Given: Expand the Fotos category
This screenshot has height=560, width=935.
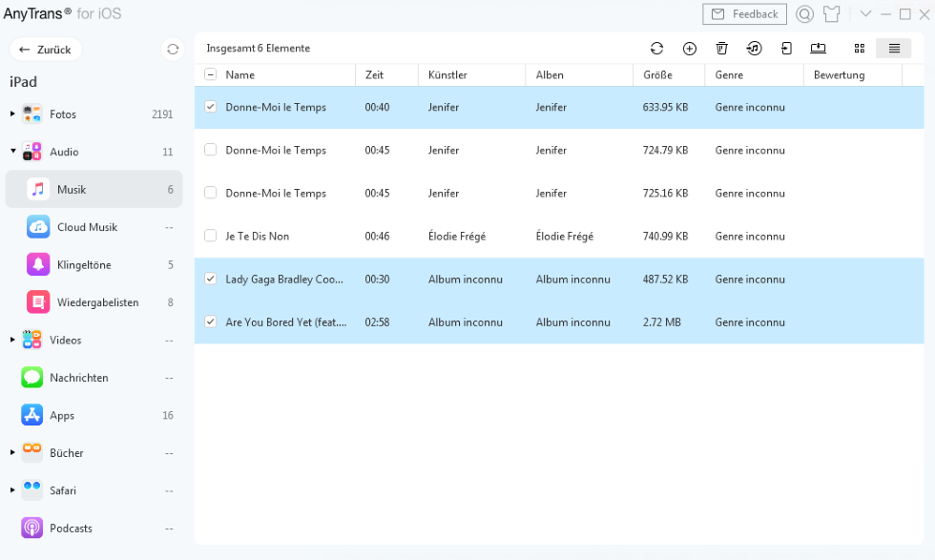Looking at the screenshot, I should pos(12,114).
